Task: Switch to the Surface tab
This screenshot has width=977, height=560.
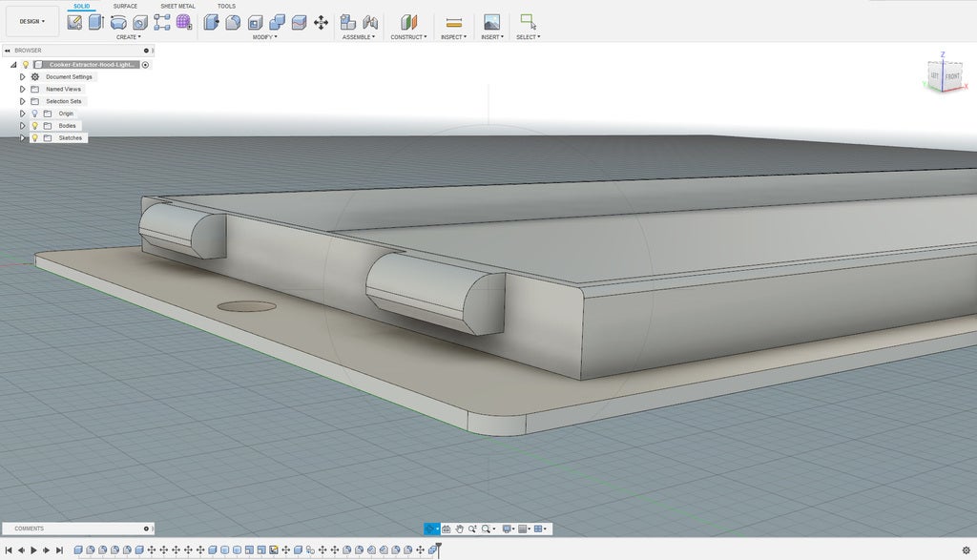Action: pyautogui.click(x=125, y=6)
